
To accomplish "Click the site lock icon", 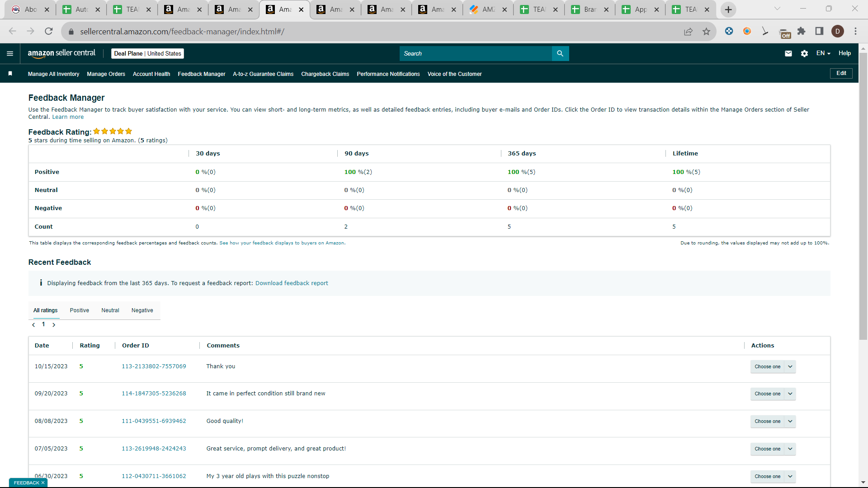I will point(71,32).
